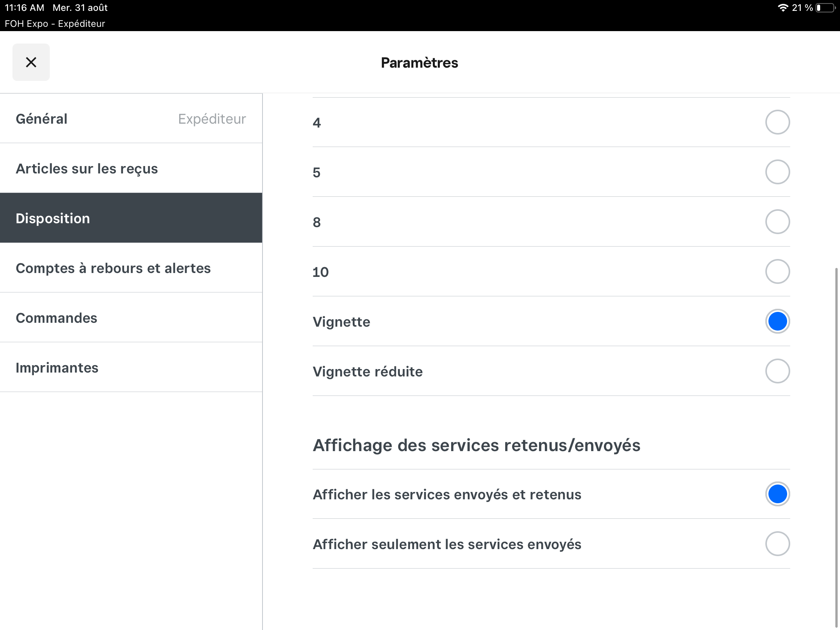Choose Vignette réduite option
Image resolution: width=840 pixels, height=630 pixels.
tap(777, 371)
